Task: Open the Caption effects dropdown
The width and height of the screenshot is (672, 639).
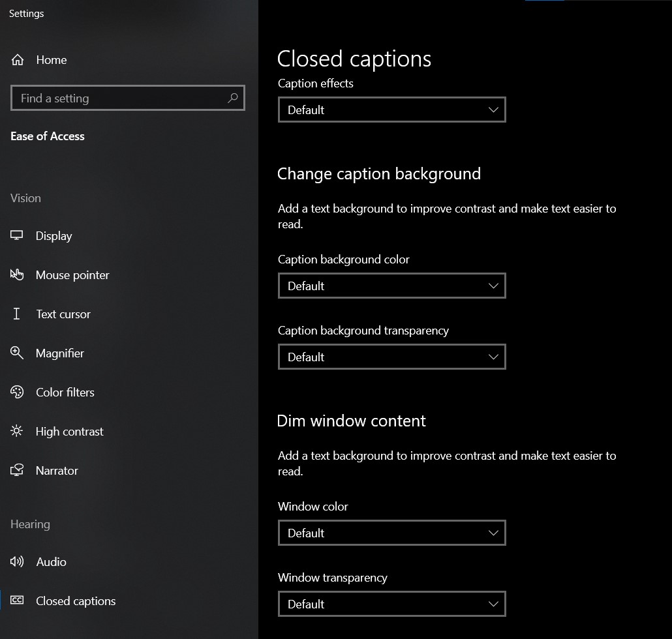Action: click(391, 110)
